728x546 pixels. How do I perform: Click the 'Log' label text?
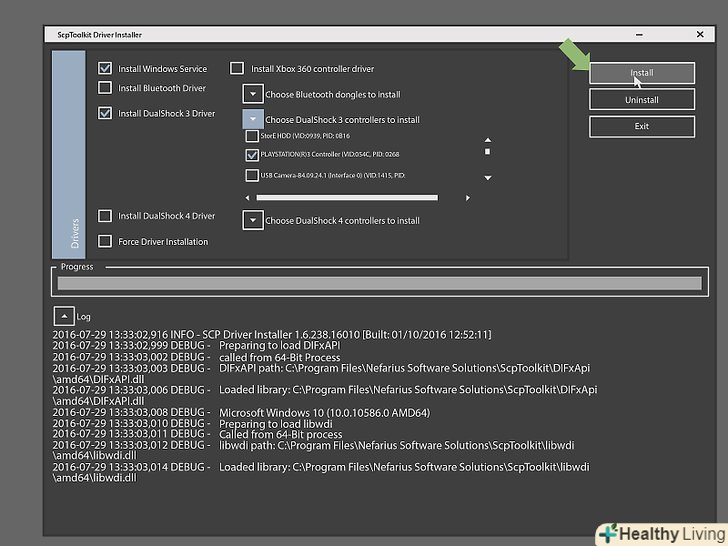[84, 317]
